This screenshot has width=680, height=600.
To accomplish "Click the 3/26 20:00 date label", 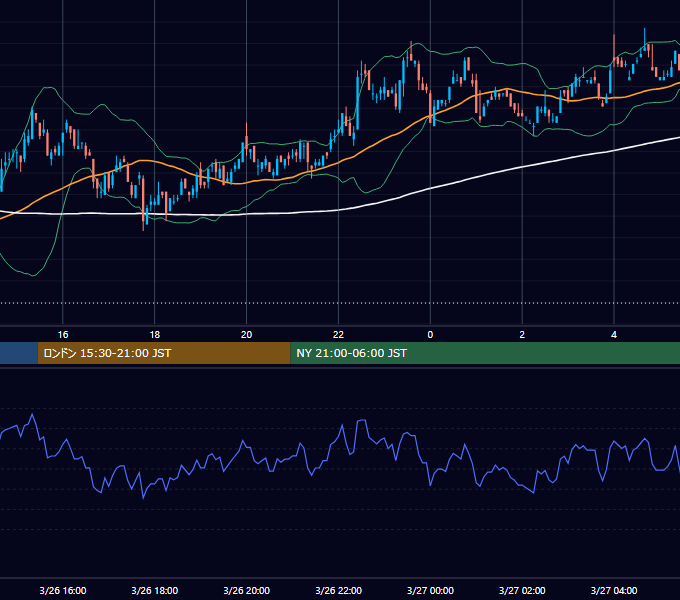I will click(246, 590).
